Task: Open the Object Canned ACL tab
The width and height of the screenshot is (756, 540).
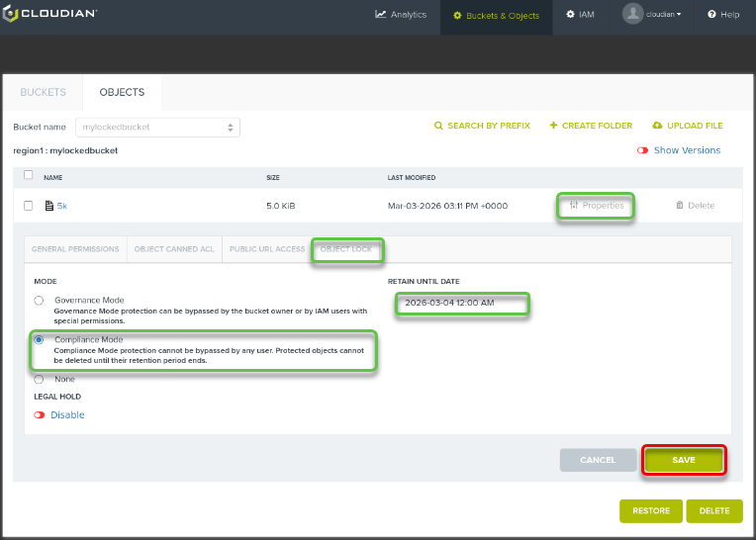Action: click(x=174, y=249)
